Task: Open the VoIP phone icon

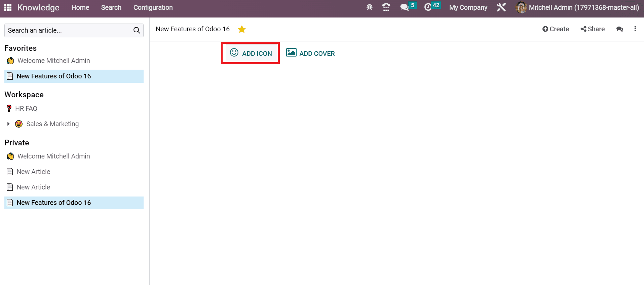Action: [x=386, y=7]
